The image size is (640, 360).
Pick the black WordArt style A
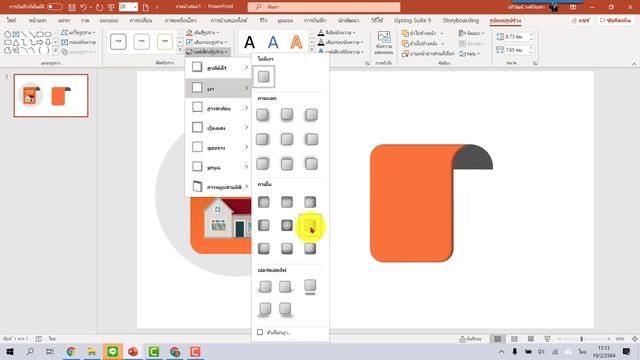pyautogui.click(x=249, y=42)
